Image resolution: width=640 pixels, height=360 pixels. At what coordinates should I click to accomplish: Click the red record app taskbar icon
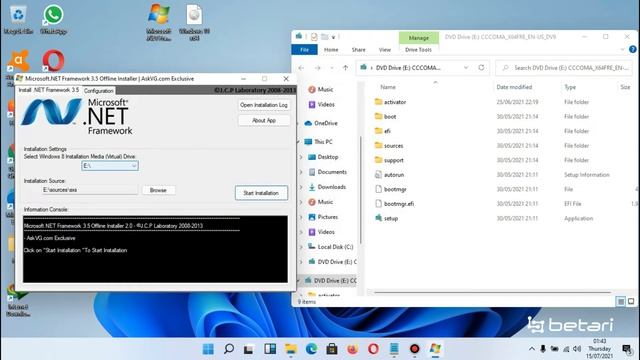pos(415,349)
